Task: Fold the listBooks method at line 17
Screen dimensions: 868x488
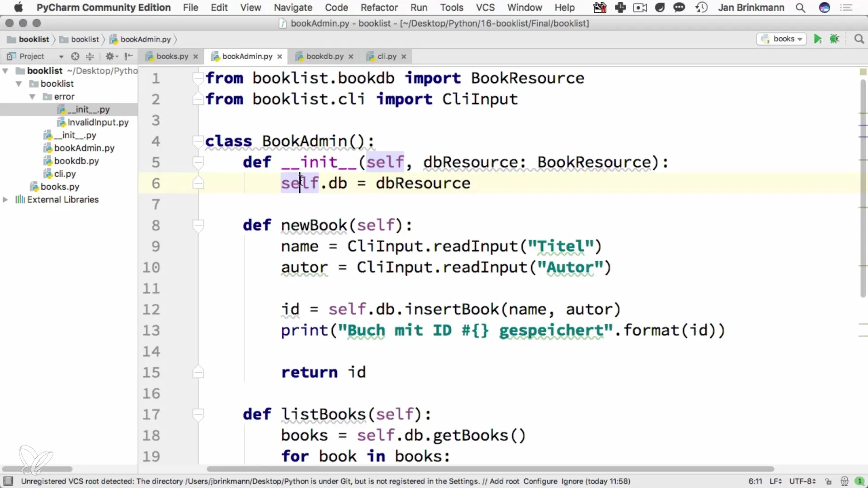Action: pos(198,414)
